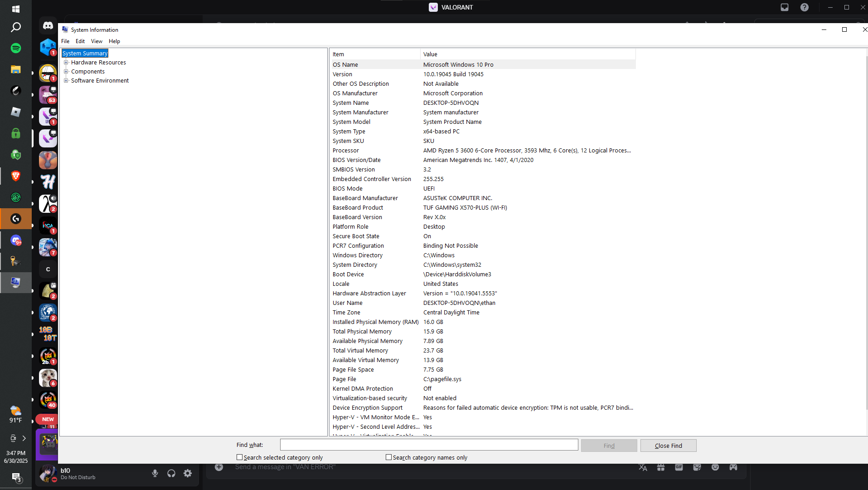Open the Brave browser taskbar icon
Viewport: 868px width, 490px height.
[16, 176]
